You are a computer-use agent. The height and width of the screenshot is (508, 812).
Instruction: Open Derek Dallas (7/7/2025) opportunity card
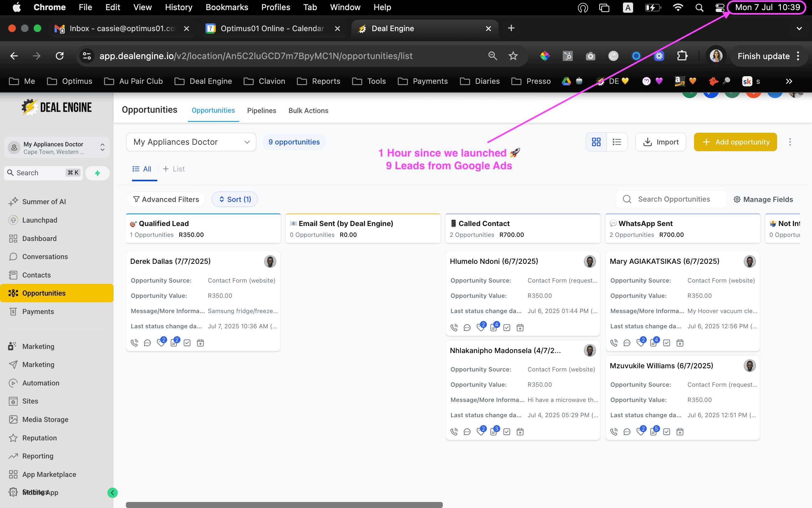(x=170, y=261)
